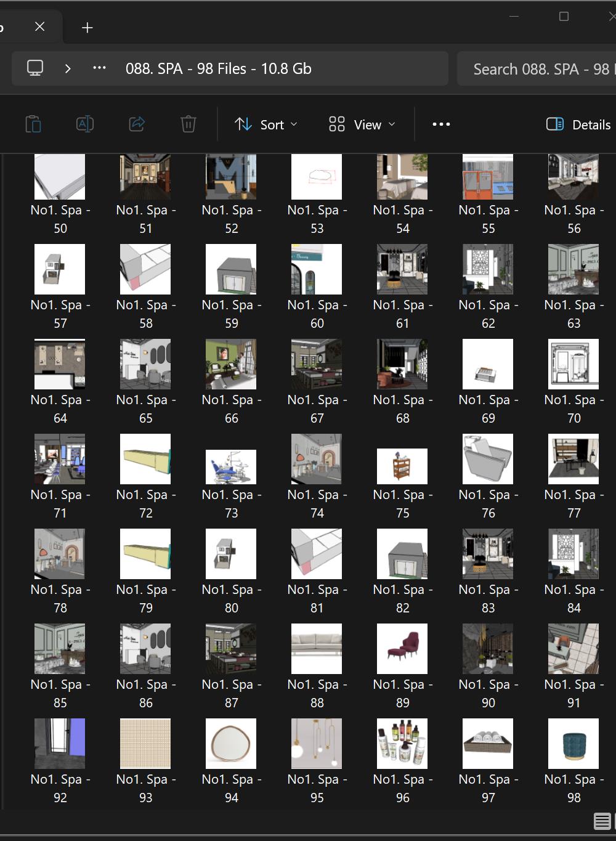
Task: Select file No1. Spa - 61
Action: (402, 288)
